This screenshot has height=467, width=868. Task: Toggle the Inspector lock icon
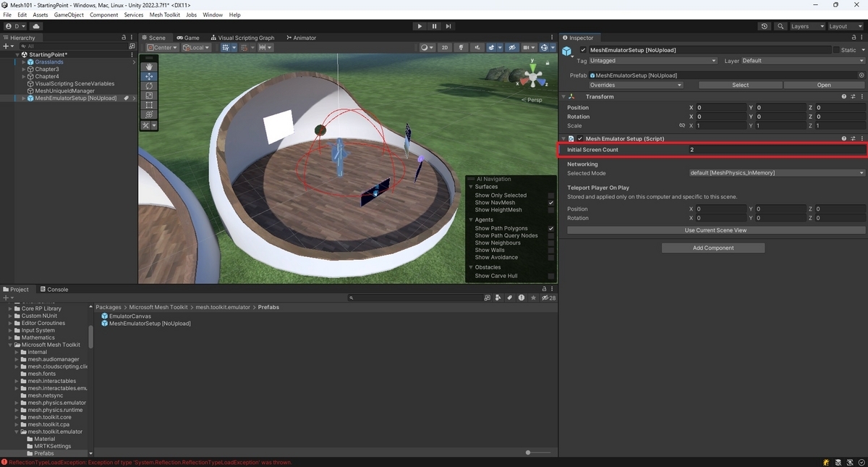852,38
